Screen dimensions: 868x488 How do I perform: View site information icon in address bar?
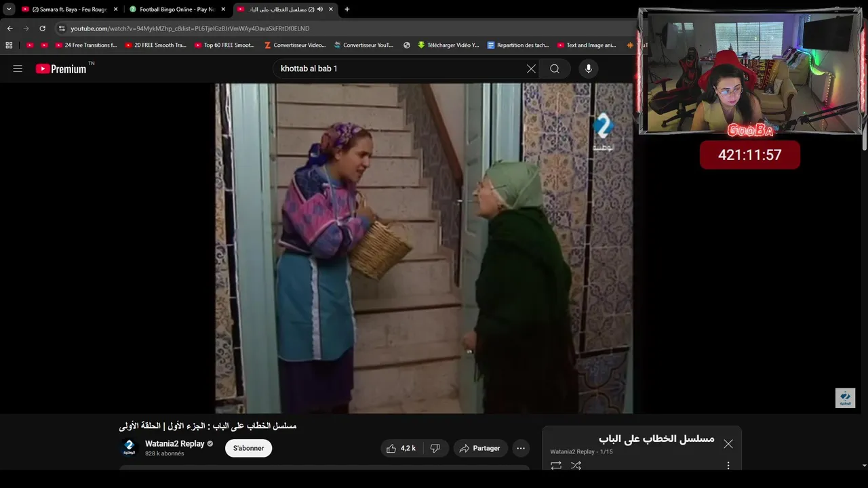coord(62,28)
